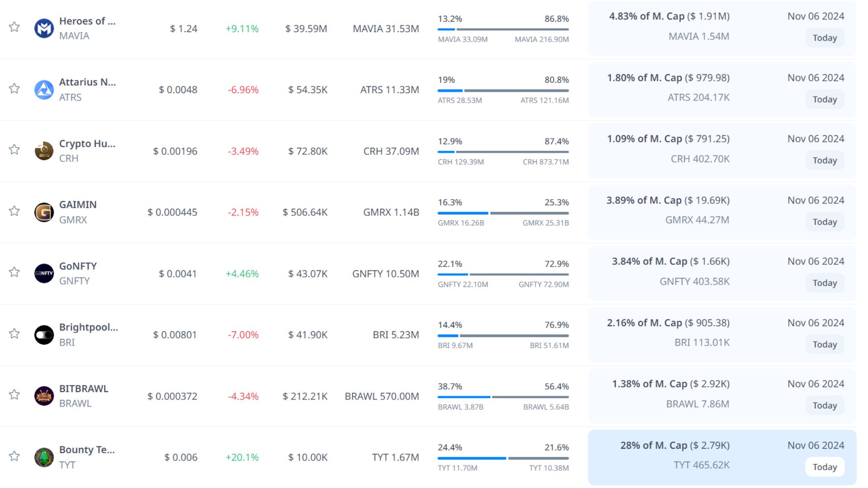Star Heroes of Mavia as favorite

point(14,27)
